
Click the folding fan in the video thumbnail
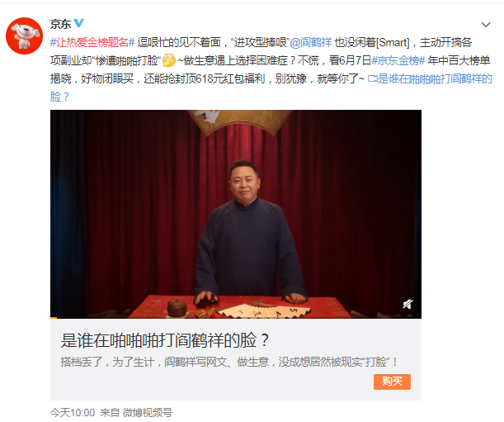pos(264,310)
